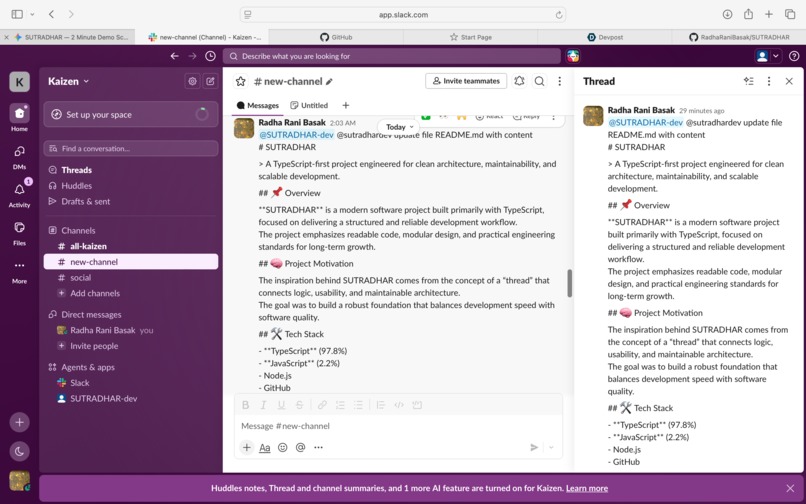
Task: Open the Kaizen workspace menu
Action: tap(68, 81)
